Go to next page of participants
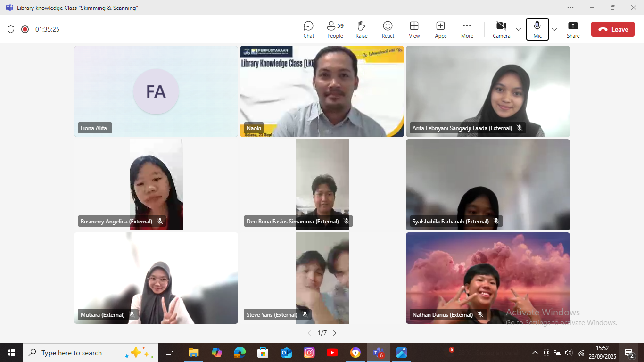The width and height of the screenshot is (644, 362). tap(335, 333)
